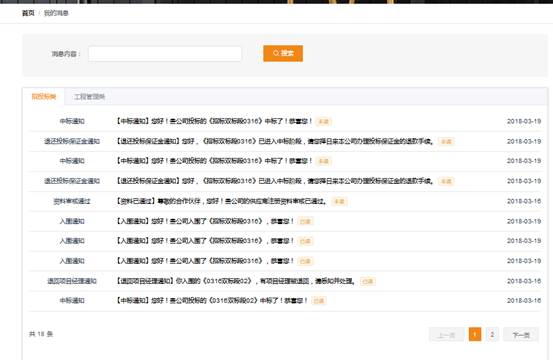Click the 已读 tag on the 0316双标段02 中标通知 message
The width and height of the screenshot is (553, 360).
click(x=319, y=301)
